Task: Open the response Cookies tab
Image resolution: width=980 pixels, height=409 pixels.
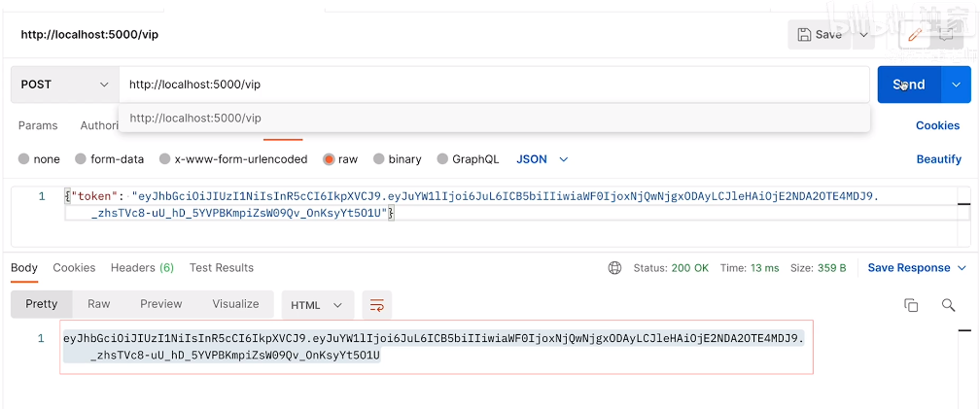Action: click(74, 268)
